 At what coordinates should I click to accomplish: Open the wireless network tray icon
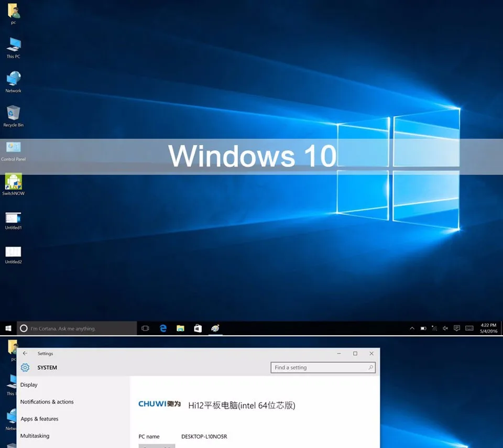coord(434,329)
